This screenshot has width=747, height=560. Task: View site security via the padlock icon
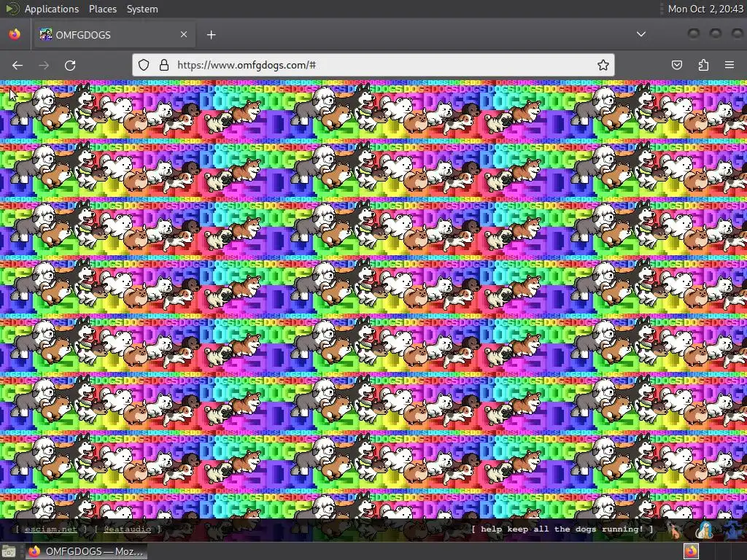[x=164, y=65]
